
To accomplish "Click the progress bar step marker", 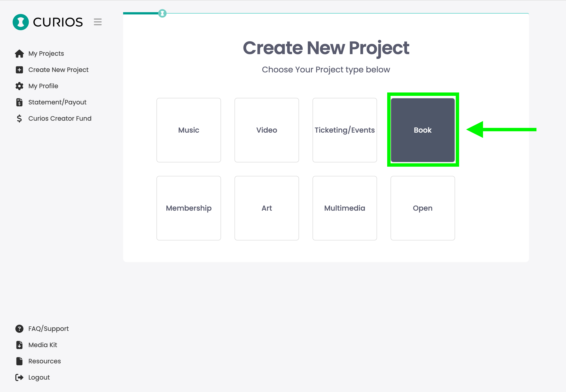I will tap(162, 13).
